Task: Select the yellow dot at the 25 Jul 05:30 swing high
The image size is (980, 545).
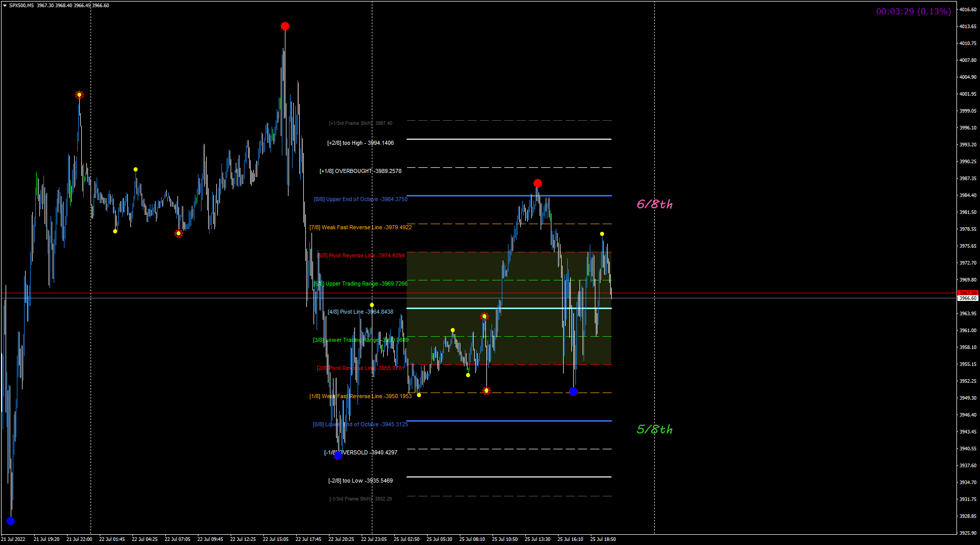Action: pos(453,330)
